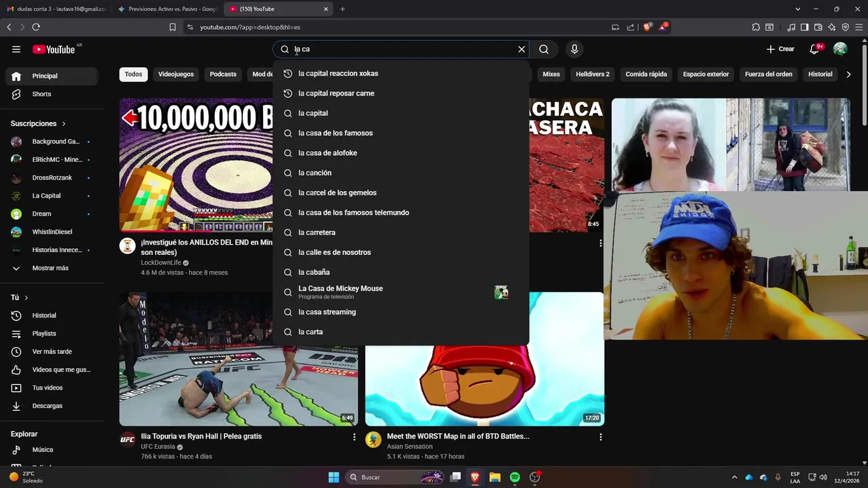868x488 pixels.
Task: Clear the search box with the X
Action: click(x=521, y=49)
